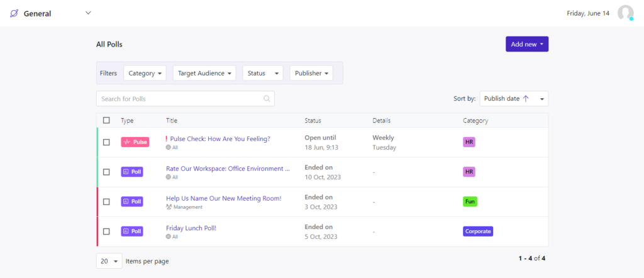
Task: Click the pink Pulse type badge
Action: pyautogui.click(x=135, y=142)
